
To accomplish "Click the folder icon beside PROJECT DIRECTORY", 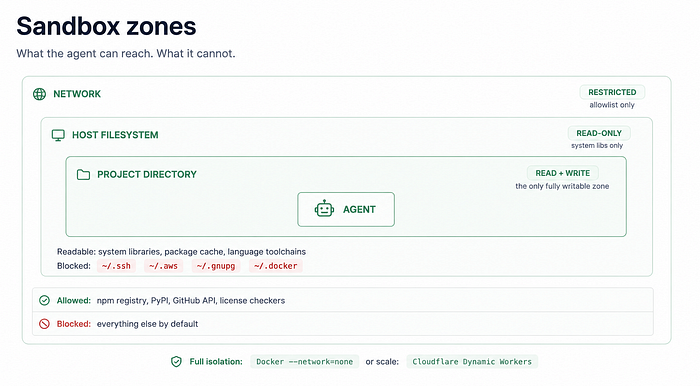I will 83,174.
